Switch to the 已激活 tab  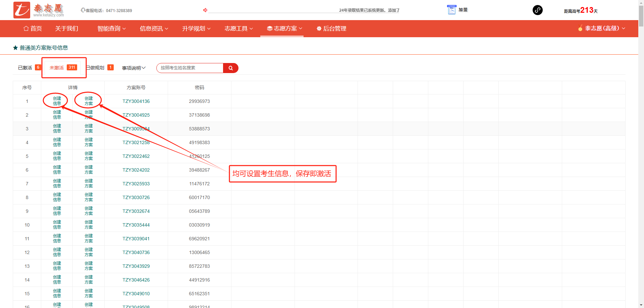coord(25,68)
